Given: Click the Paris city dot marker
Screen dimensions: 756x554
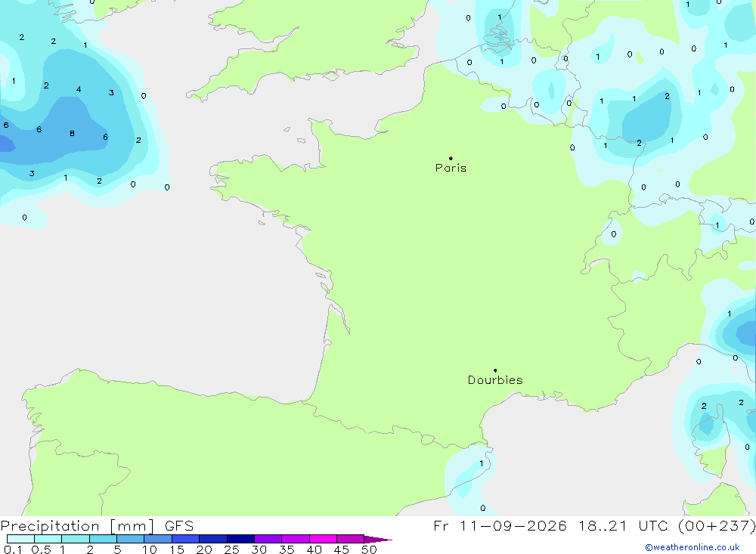Looking at the screenshot, I should coord(451,158).
